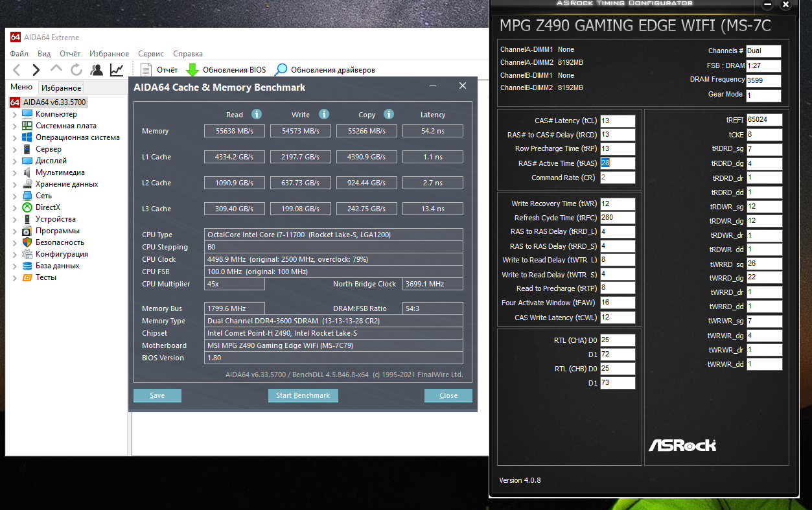Click Обновления BIOS toolbar button

(x=226, y=70)
